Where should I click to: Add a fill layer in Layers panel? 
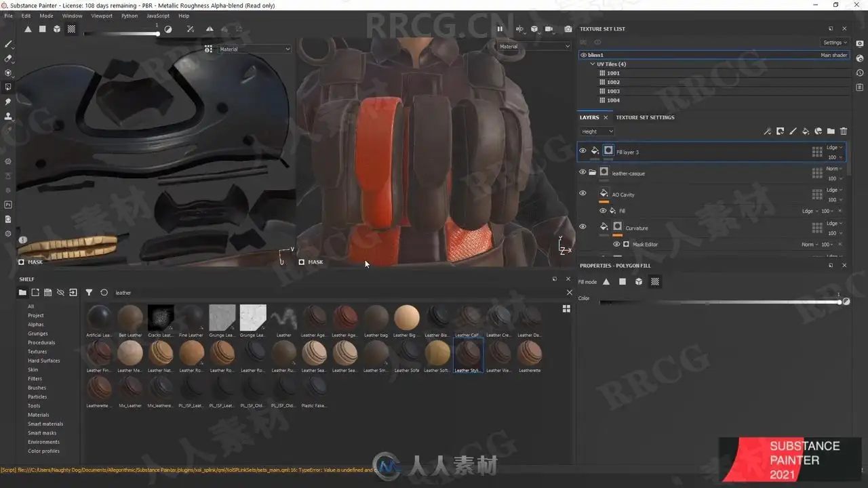[806, 131]
